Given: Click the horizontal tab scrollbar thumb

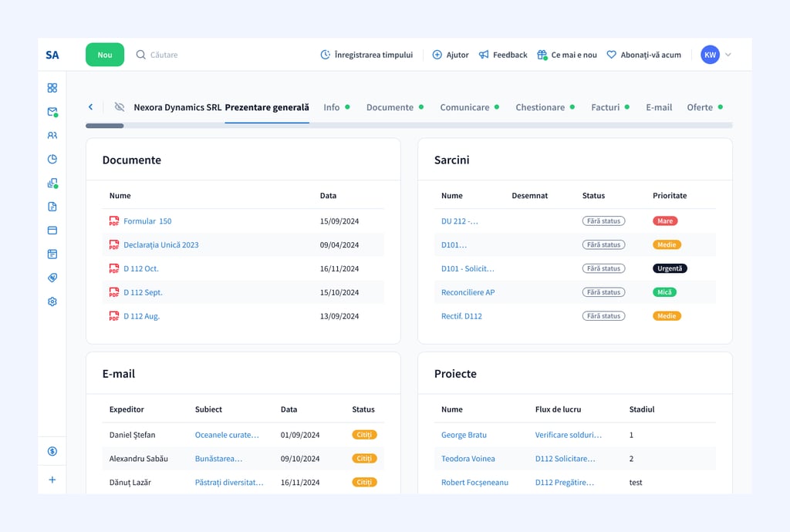Looking at the screenshot, I should tap(104, 125).
